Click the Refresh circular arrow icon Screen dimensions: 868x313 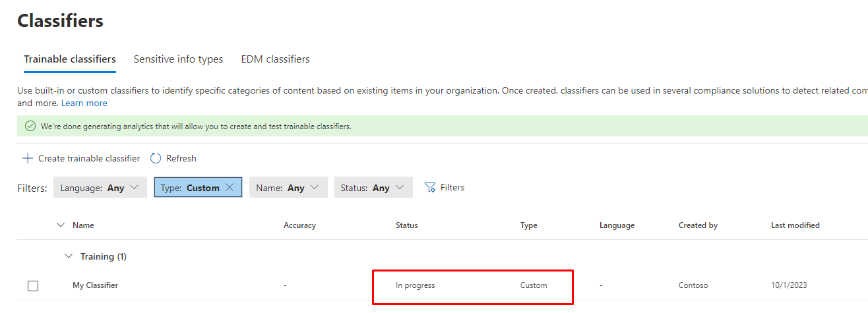156,158
